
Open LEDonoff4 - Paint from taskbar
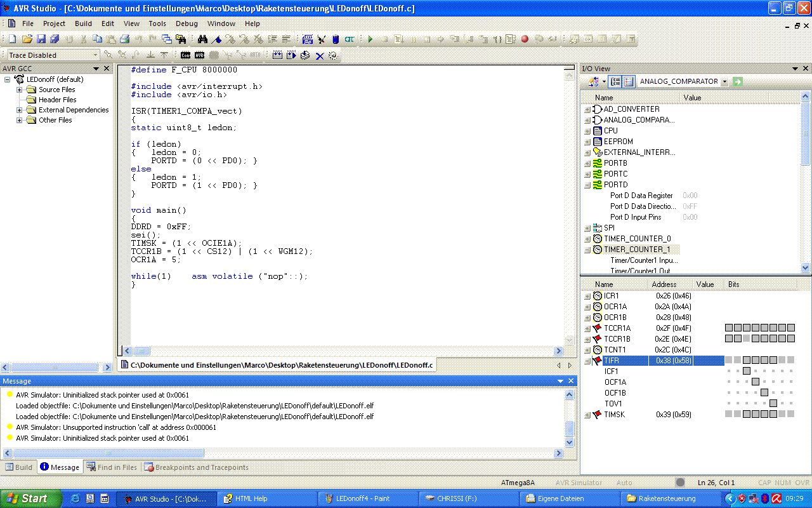pos(362,498)
